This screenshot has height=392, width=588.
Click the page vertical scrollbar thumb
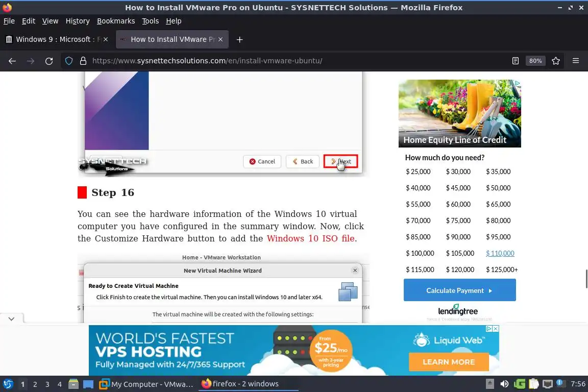pyautogui.click(x=586, y=279)
